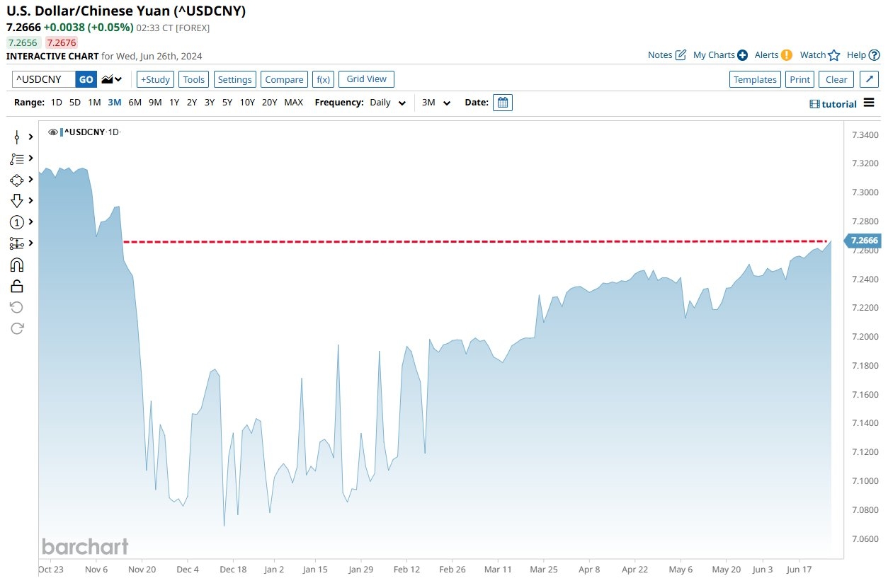Focus the ^USDCNY symbol input field
The image size is (888, 588).
click(x=43, y=79)
